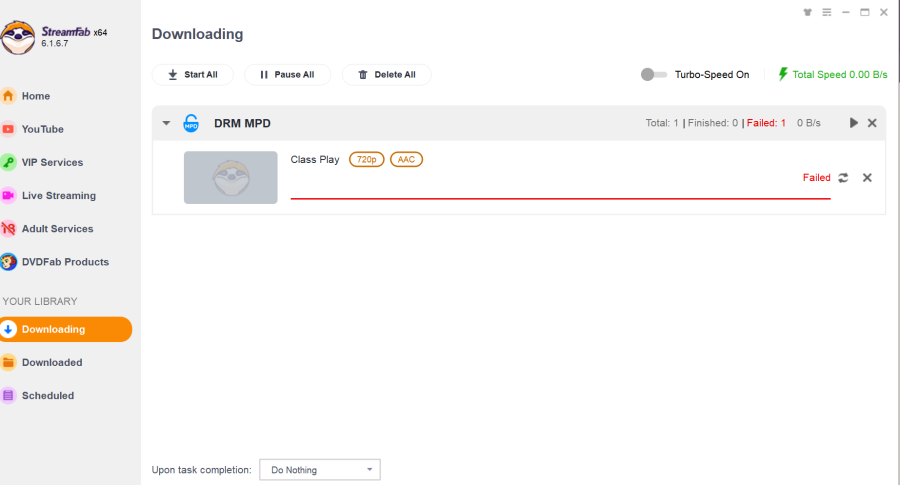The width and height of the screenshot is (900, 485).
Task: Click the Pause All button
Action: [x=287, y=75]
